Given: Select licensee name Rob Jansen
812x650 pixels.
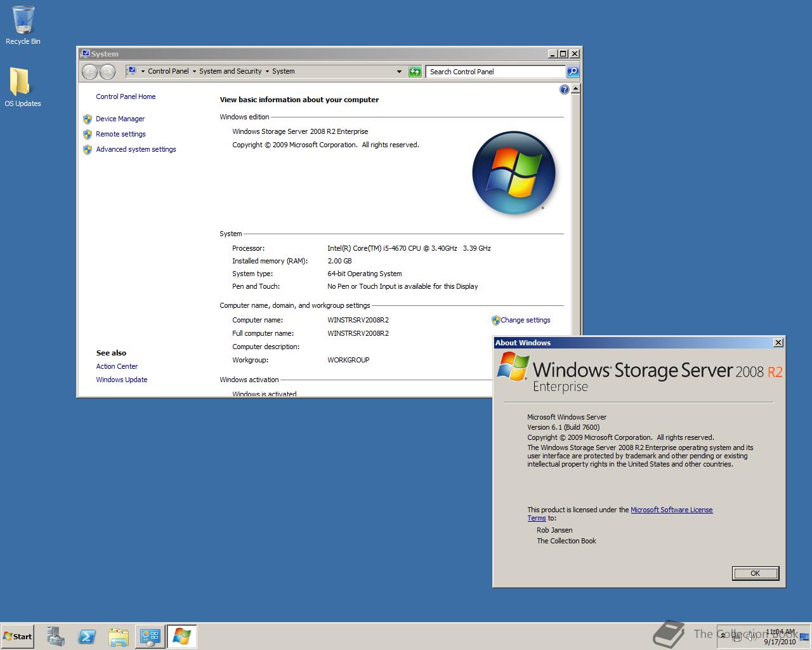Looking at the screenshot, I should tap(554, 530).
